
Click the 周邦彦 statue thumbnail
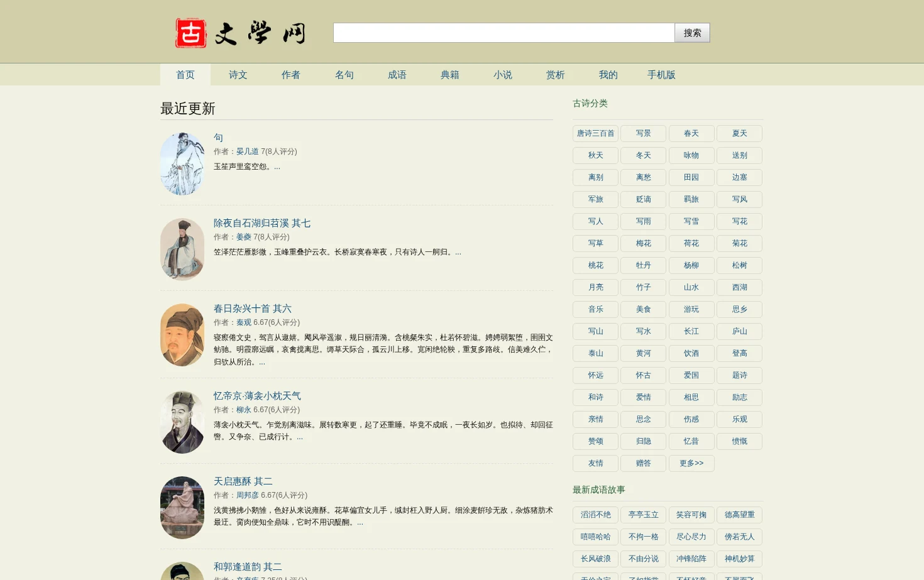point(182,508)
